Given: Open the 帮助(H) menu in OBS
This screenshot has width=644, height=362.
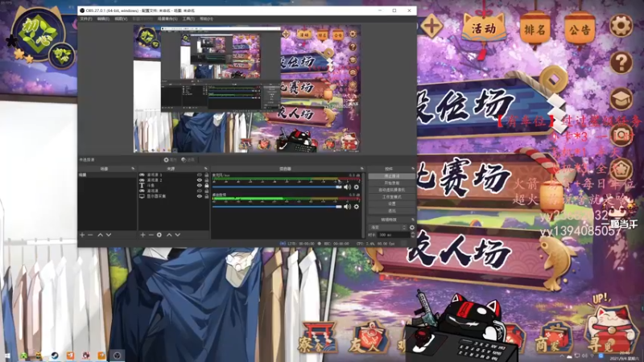Looking at the screenshot, I should tap(206, 19).
